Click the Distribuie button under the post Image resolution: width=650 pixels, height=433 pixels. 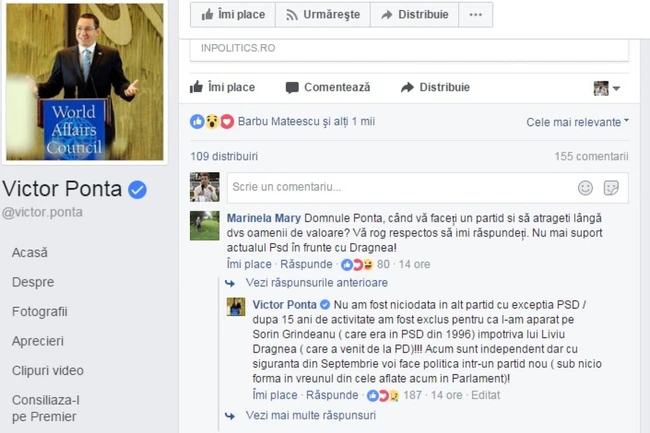pos(435,87)
